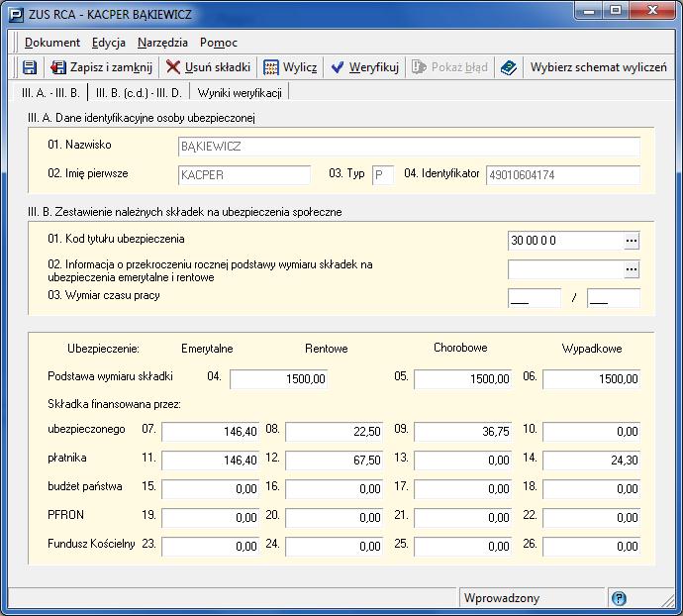Open ellipsis picker for Kod tytułu ubezpieczenia
This screenshot has width=683, height=616.
632,241
